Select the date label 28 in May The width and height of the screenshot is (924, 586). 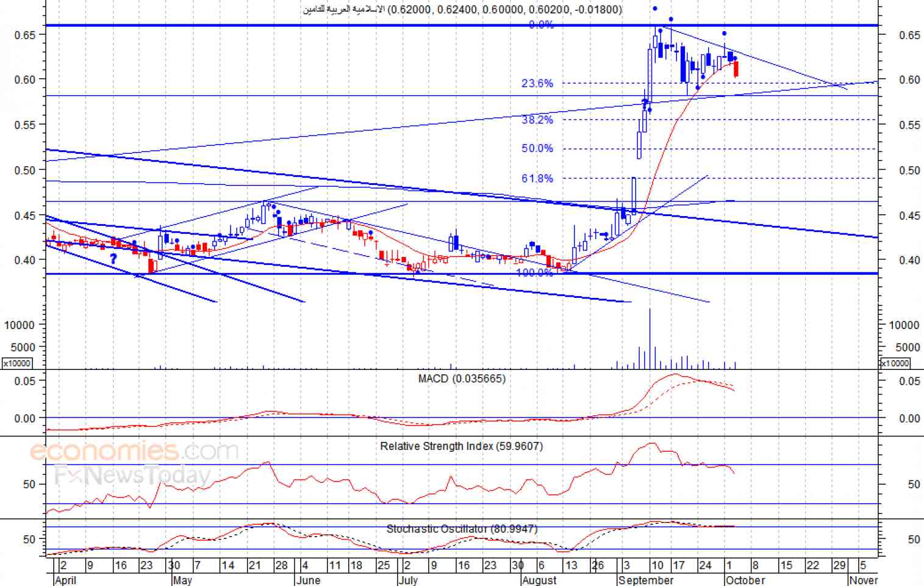[x=281, y=565]
